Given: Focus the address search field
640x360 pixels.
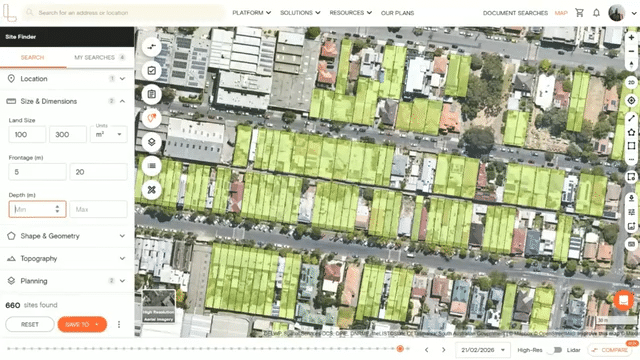Looking at the screenshot, I should click(x=123, y=13).
